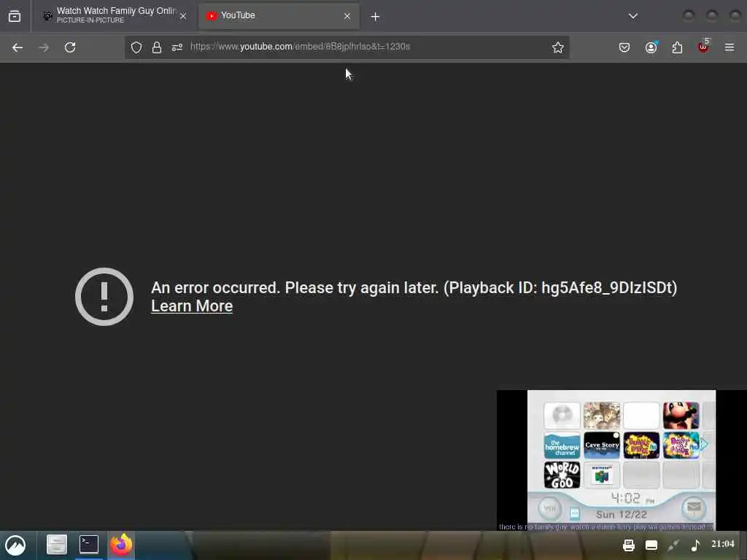The image size is (747, 560).
Task: Click the error exclamation icon
Action: click(x=104, y=297)
